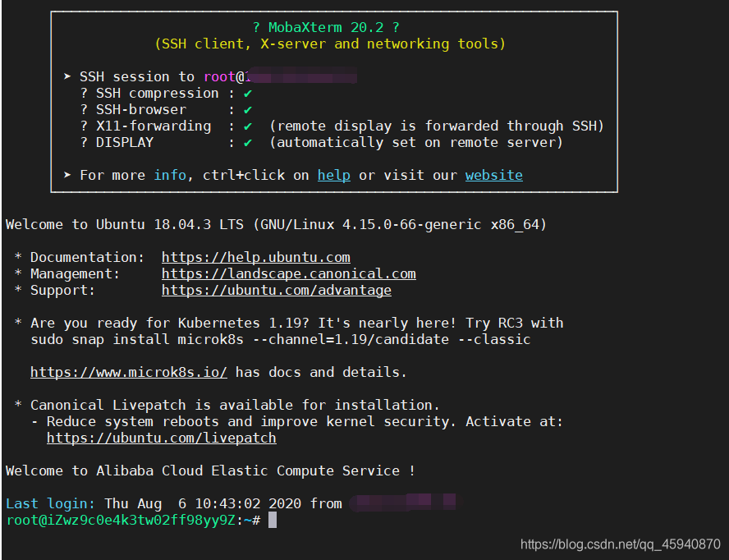
Task: Open https://ubuntu.com/livepatch link
Action: [x=162, y=438]
